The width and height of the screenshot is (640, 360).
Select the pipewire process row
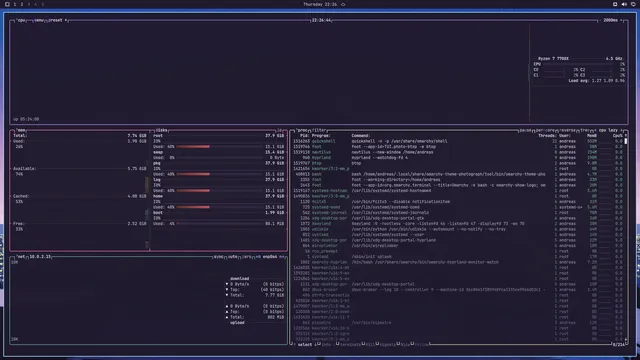458,323
